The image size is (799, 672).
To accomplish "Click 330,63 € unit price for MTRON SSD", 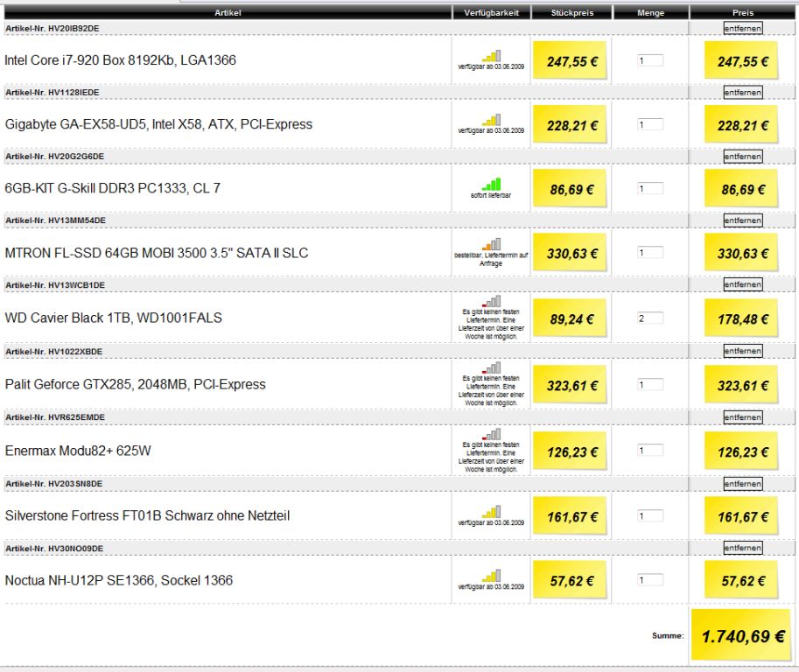I will (571, 253).
